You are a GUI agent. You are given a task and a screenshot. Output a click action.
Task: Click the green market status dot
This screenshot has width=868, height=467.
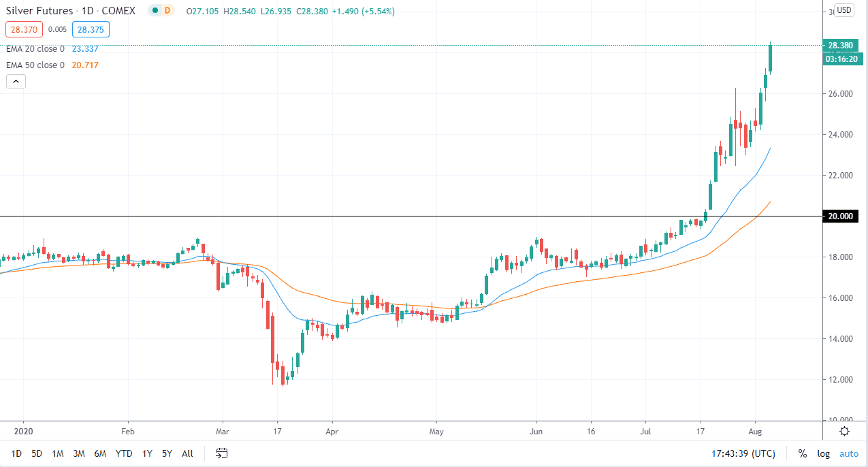[157, 12]
